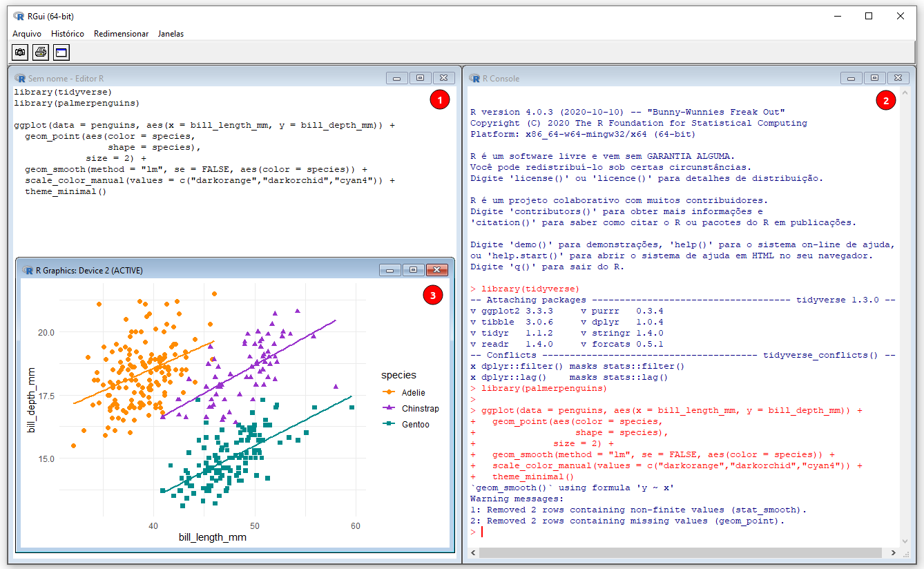This screenshot has width=924, height=569.
Task: Open the Histórico menu
Action: (68, 33)
